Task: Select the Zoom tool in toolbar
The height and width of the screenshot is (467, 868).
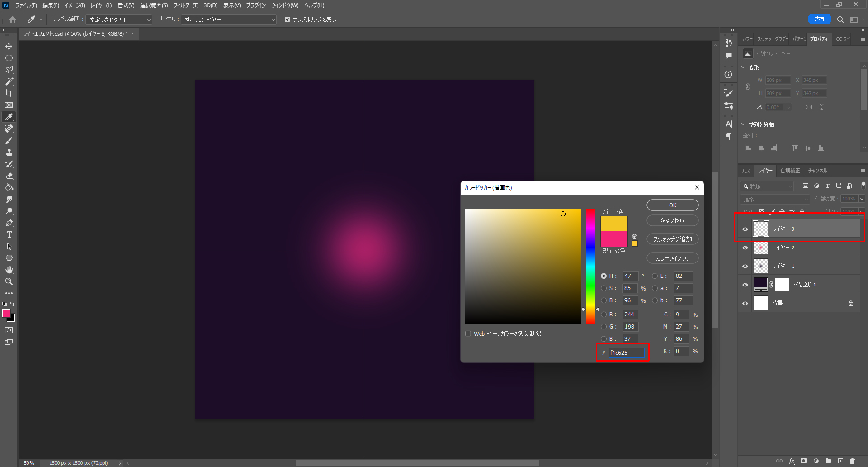Action: pyautogui.click(x=9, y=282)
